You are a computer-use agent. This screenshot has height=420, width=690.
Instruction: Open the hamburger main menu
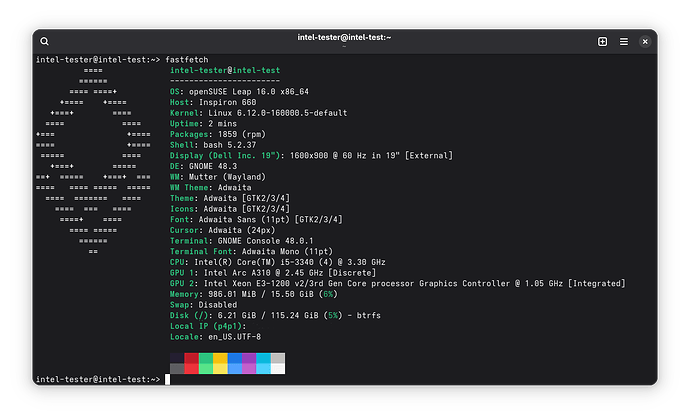623,41
